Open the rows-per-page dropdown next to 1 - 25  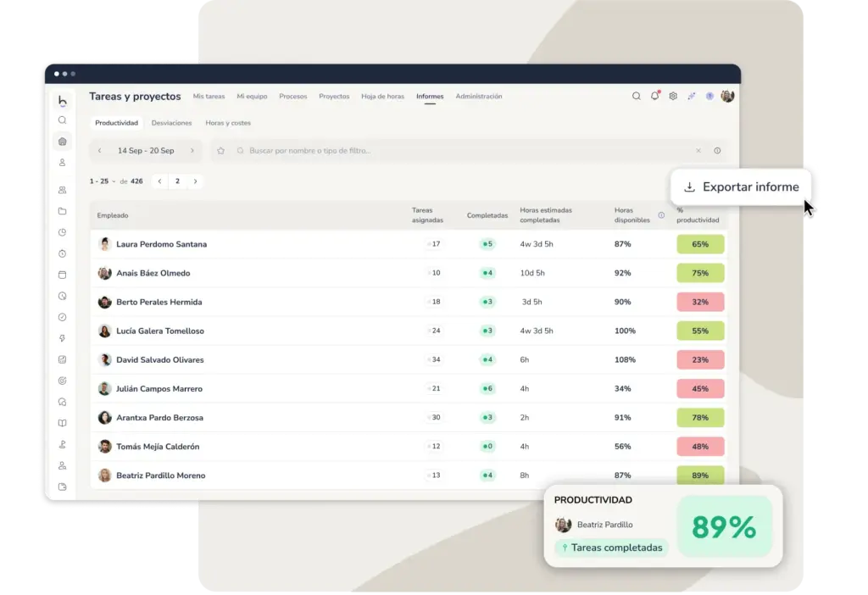(x=114, y=181)
